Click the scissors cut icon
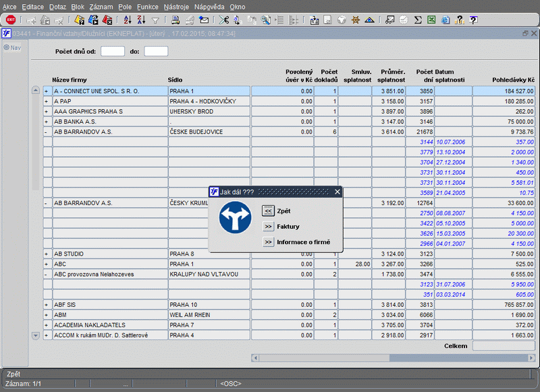Viewport: 540px width, 392px height. [224, 20]
